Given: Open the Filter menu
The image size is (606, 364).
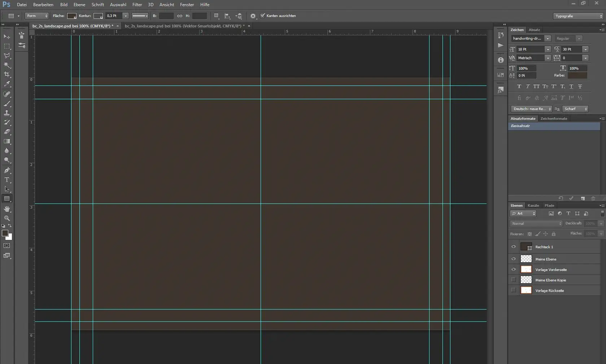Looking at the screenshot, I should 137,5.
